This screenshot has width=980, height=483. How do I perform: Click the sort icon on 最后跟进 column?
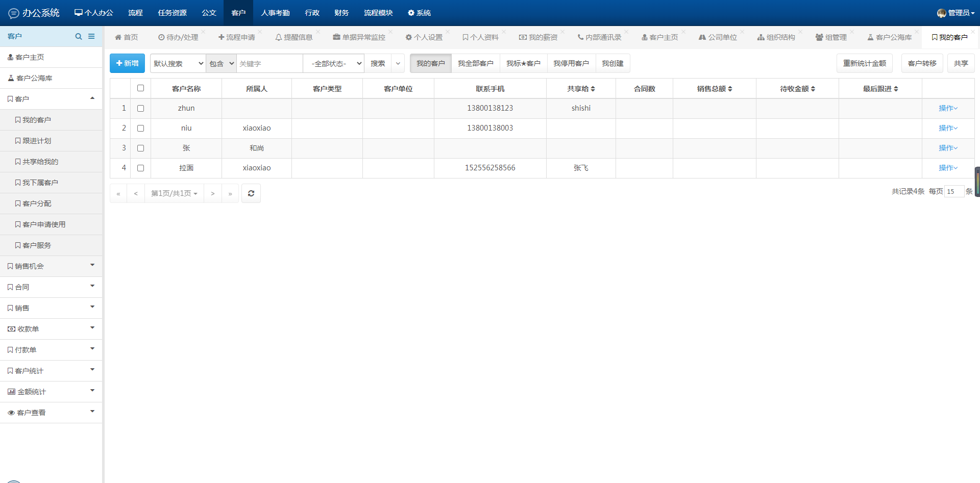[x=896, y=89]
